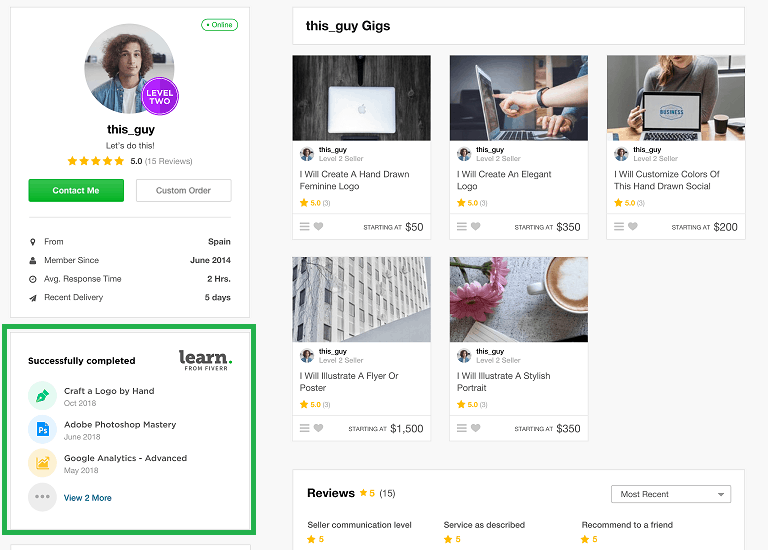Open the Elegant Logo gig thumbnail
The width and height of the screenshot is (768, 550).
point(519,98)
